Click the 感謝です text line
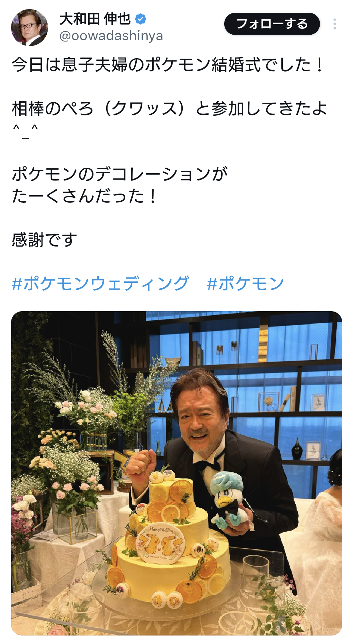353x644 pixels. pyautogui.click(x=44, y=240)
